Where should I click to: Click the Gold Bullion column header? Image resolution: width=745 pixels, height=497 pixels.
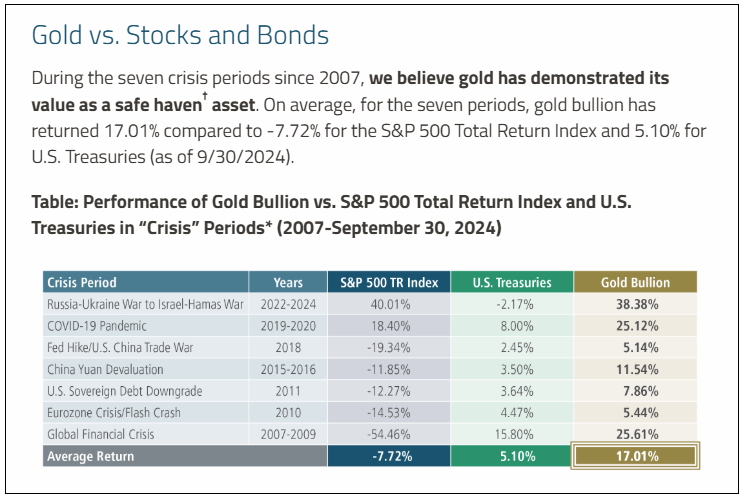[635, 282]
